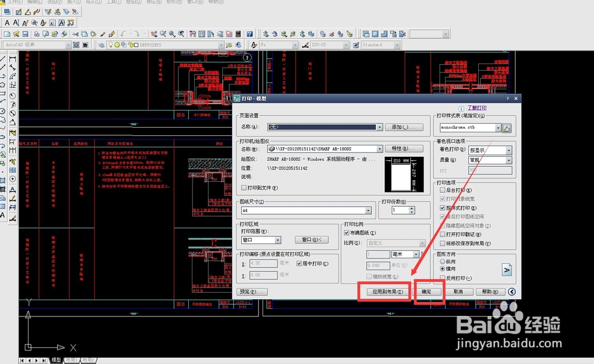The image size is (594, 364).
Task: Click the Plot printer icon in the toolbar
Action: tap(37, 34)
